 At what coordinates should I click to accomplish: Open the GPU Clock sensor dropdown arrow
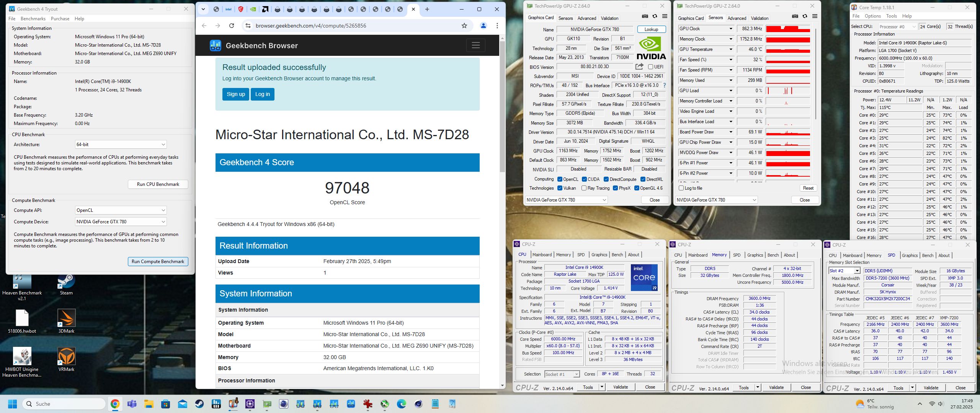tap(730, 29)
